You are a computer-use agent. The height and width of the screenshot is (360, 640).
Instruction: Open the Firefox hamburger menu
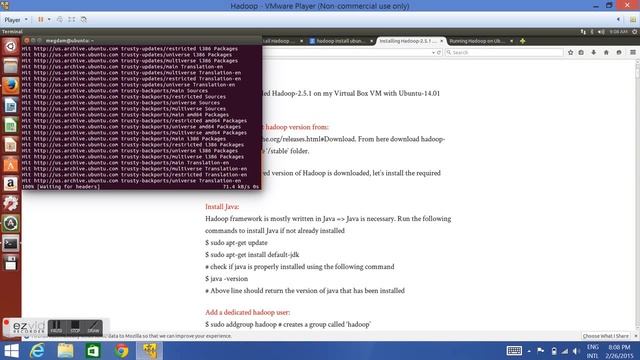click(633, 53)
